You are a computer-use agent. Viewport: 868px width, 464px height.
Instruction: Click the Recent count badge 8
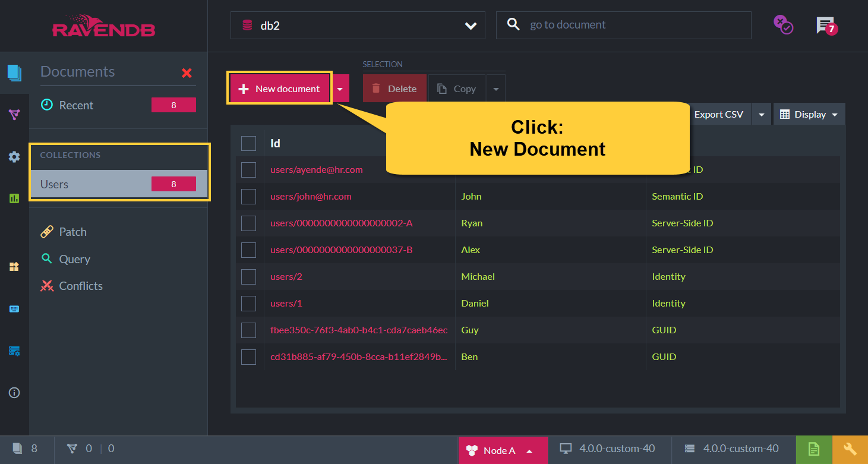[173, 105]
